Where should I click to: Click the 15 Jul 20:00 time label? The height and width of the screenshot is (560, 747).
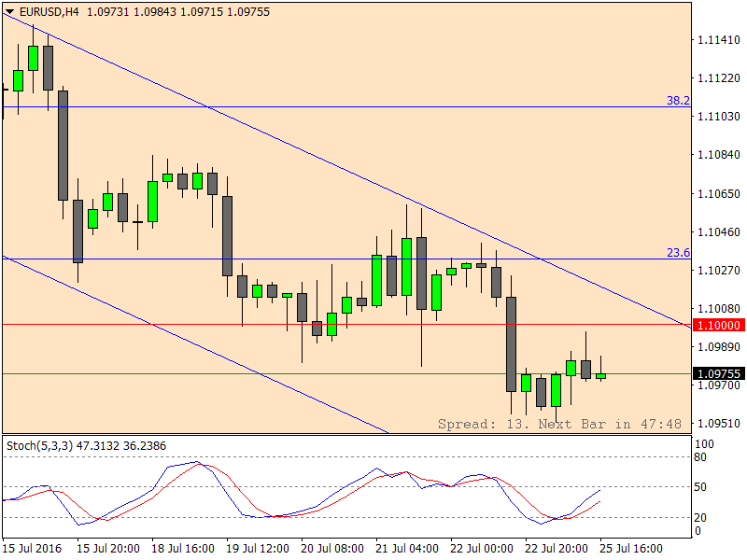(108, 549)
